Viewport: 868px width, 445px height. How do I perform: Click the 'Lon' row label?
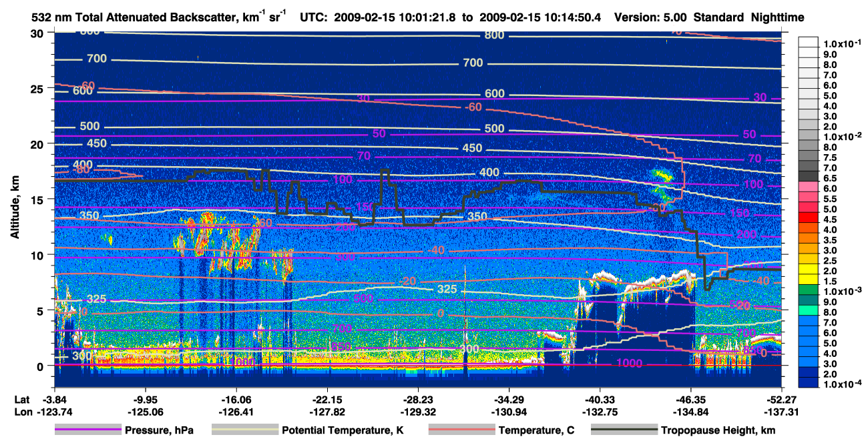[x=23, y=412]
